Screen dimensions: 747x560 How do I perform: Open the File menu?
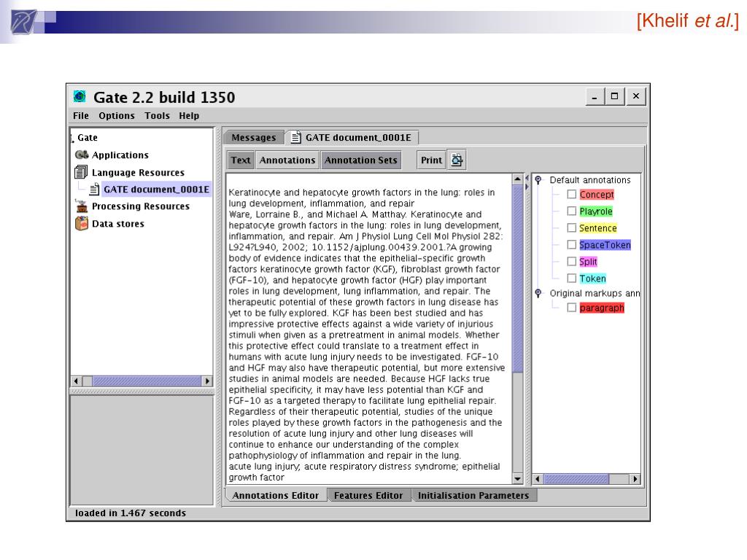coord(81,116)
